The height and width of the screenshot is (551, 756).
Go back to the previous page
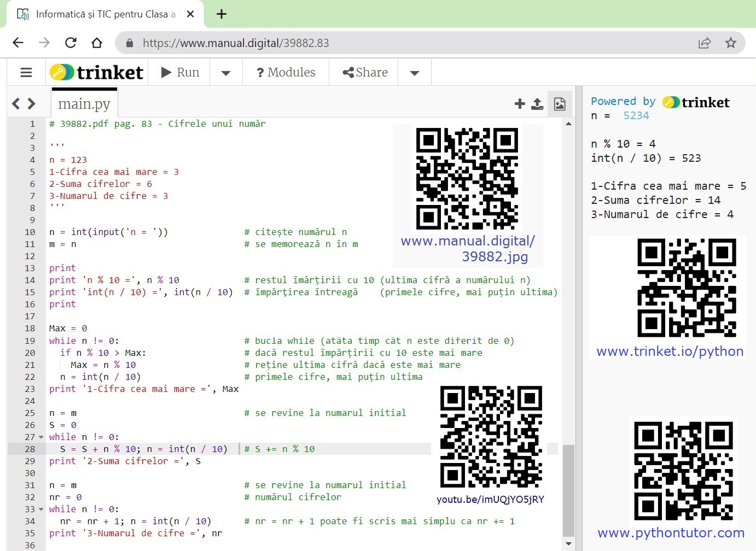(18, 43)
